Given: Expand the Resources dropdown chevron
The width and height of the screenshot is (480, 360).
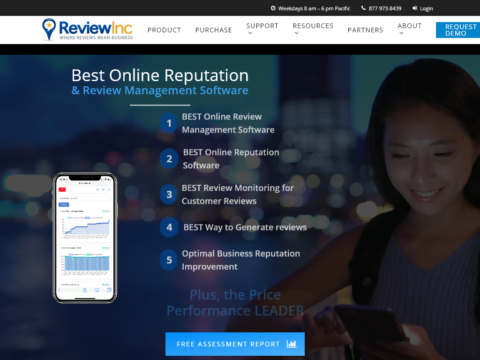Looking at the screenshot, I should 296,33.
